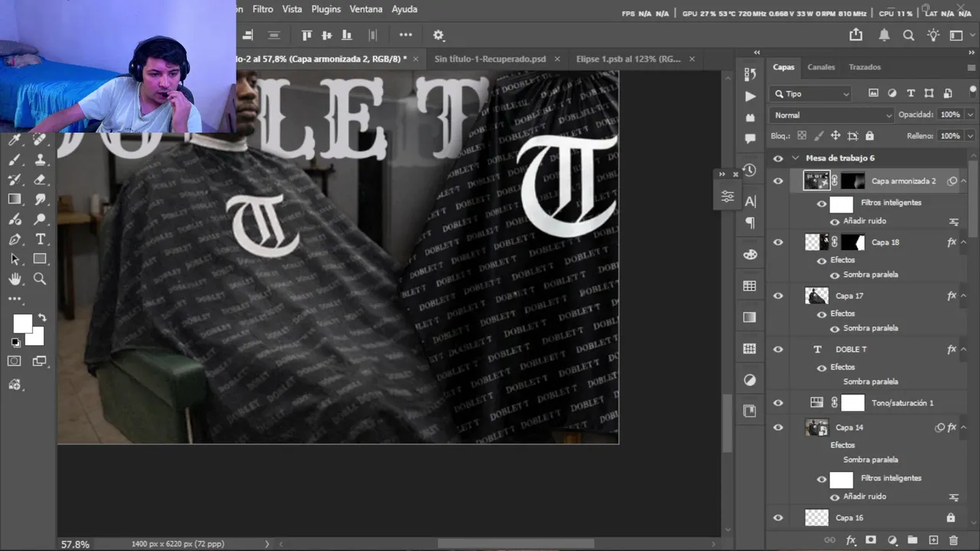Open the Plugins menu

pos(326,9)
